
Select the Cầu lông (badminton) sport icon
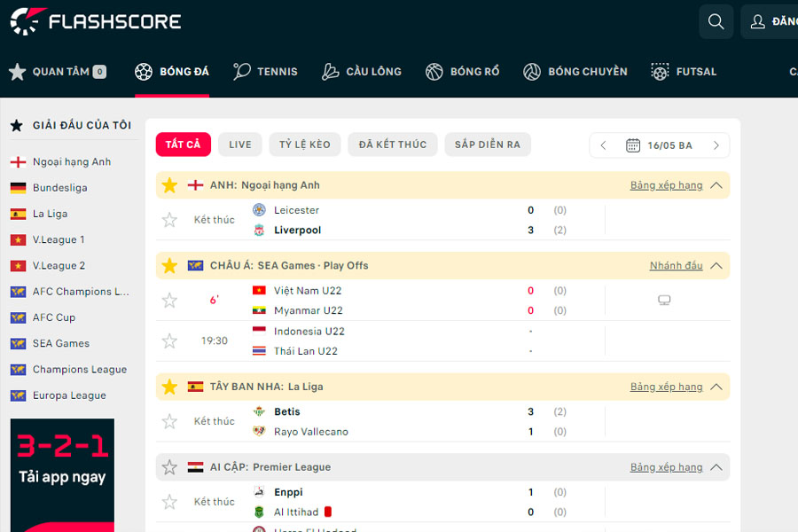330,71
